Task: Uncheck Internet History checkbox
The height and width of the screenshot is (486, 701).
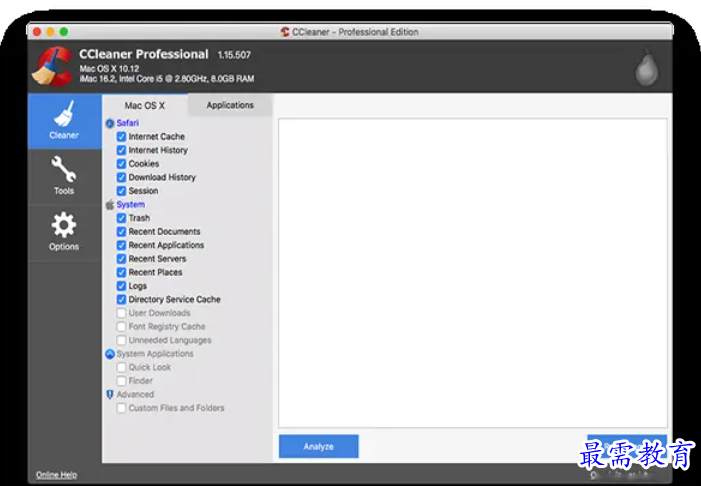Action: 121,150
